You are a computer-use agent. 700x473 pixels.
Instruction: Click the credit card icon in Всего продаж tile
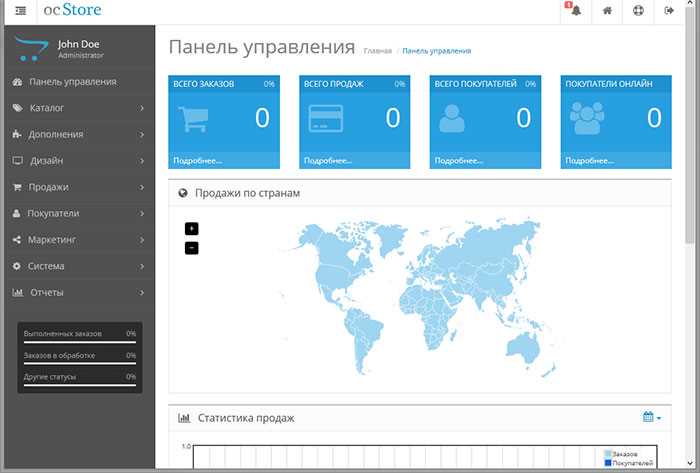click(326, 119)
